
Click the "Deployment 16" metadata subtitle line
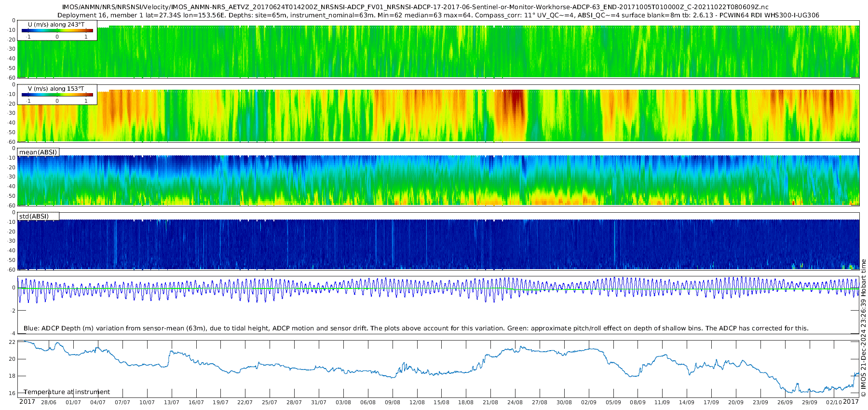(438, 15)
